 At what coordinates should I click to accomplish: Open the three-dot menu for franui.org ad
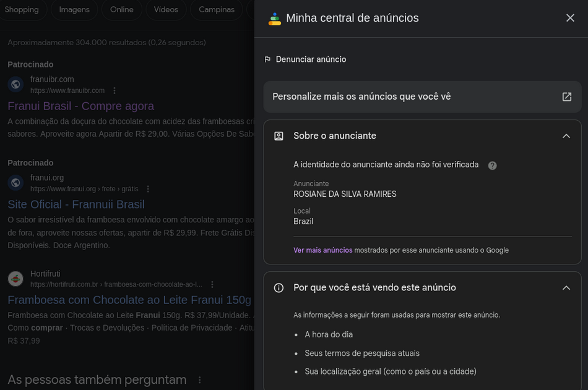pos(148,189)
